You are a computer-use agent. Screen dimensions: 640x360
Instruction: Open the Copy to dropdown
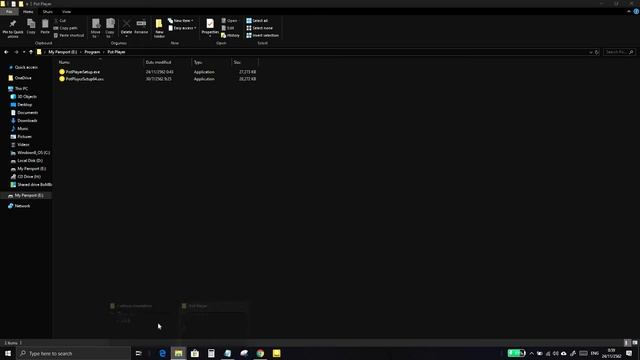click(110, 28)
